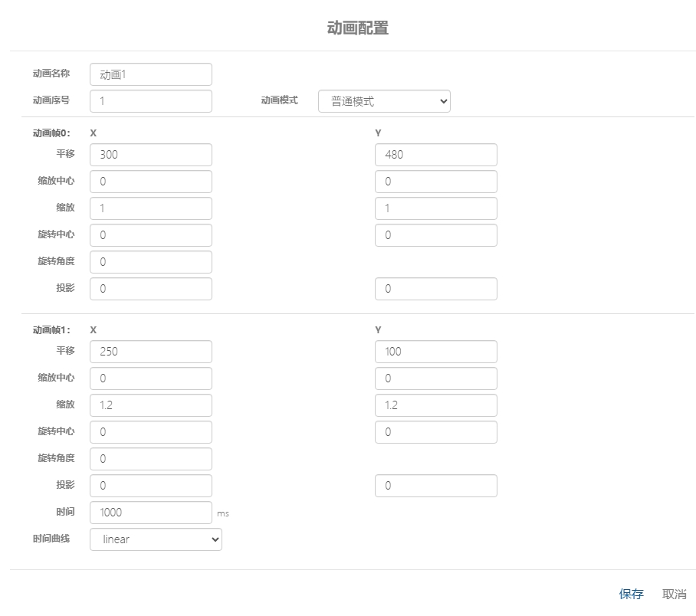
Task: Click frame 1 平移 X field with 250
Action: click(150, 352)
